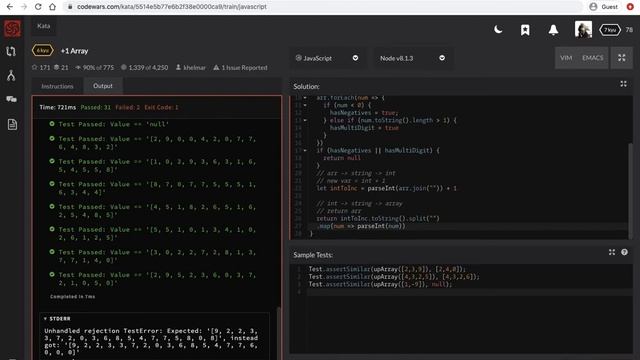Click the code line with parseInt(arr.join
The width and height of the screenshot is (640, 360).
387,189
